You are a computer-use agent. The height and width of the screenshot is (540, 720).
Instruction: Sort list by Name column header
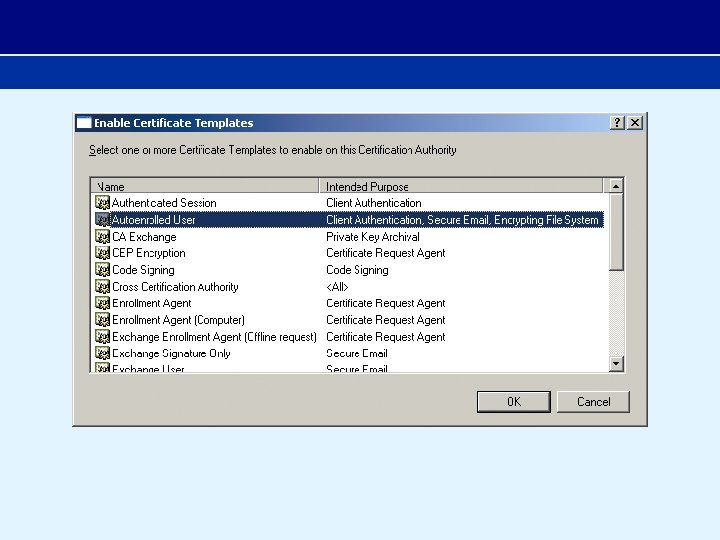[205, 186]
